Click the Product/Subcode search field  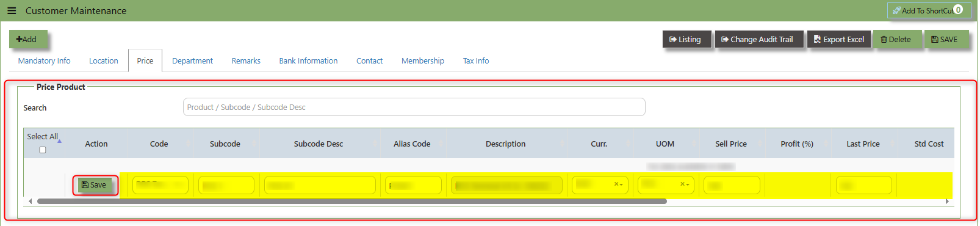pyautogui.click(x=414, y=107)
